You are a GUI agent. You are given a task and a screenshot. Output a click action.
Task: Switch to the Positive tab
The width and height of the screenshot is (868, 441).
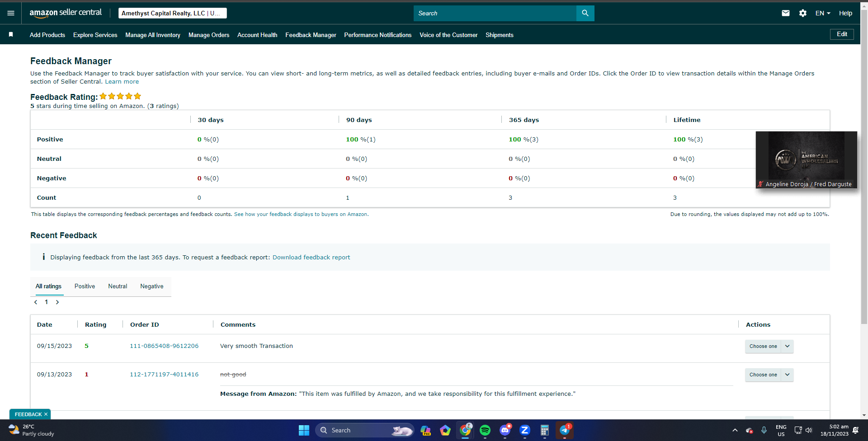(85, 286)
